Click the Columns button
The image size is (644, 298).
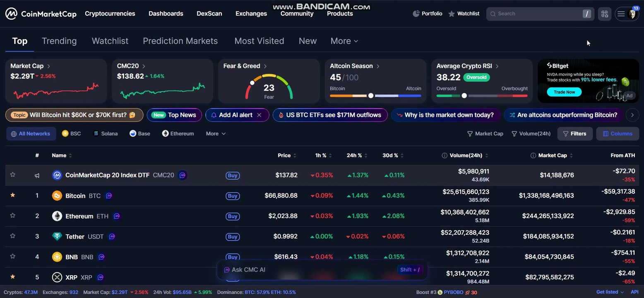(618, 134)
